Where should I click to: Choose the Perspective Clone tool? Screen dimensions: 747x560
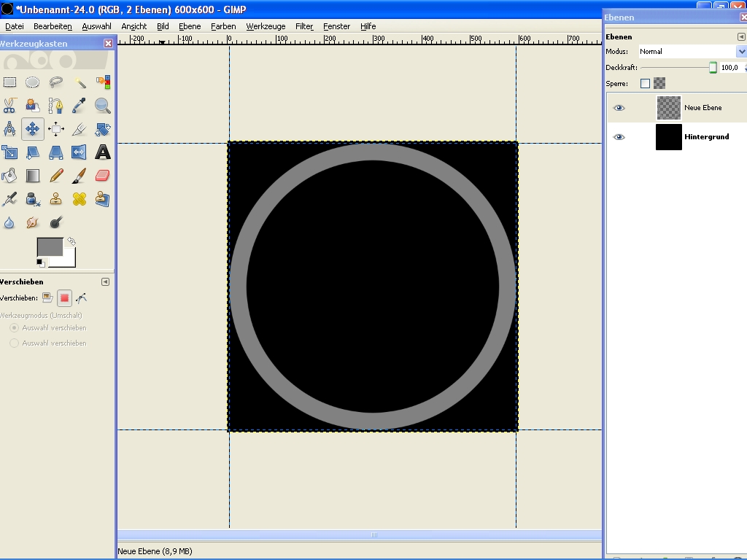pyautogui.click(x=102, y=199)
